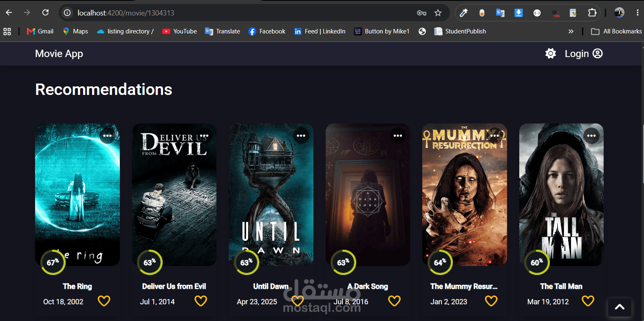Screen dimensions: 644x321
Task: Open the Maps bookmark
Action: point(75,31)
